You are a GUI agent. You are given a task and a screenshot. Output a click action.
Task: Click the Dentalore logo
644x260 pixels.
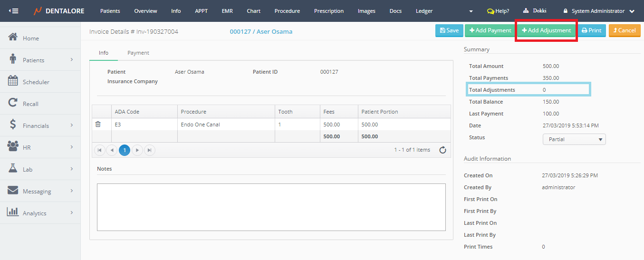[x=60, y=11]
